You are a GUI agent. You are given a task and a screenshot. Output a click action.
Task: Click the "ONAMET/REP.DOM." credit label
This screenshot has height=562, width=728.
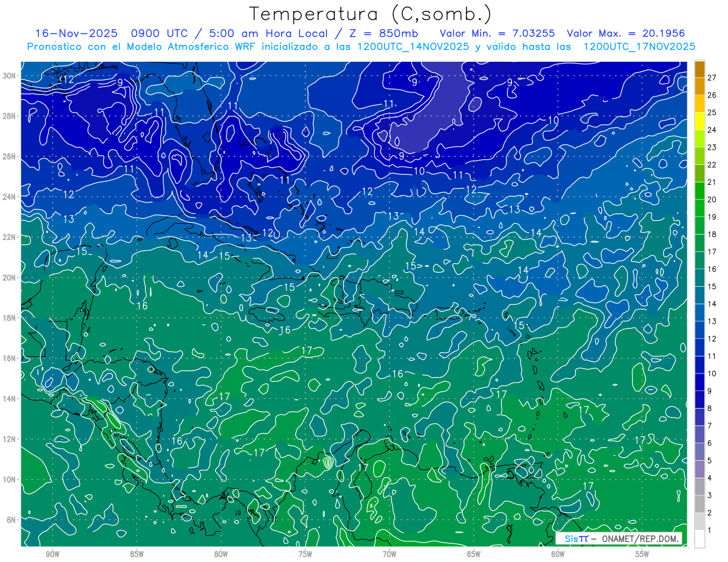point(639,538)
